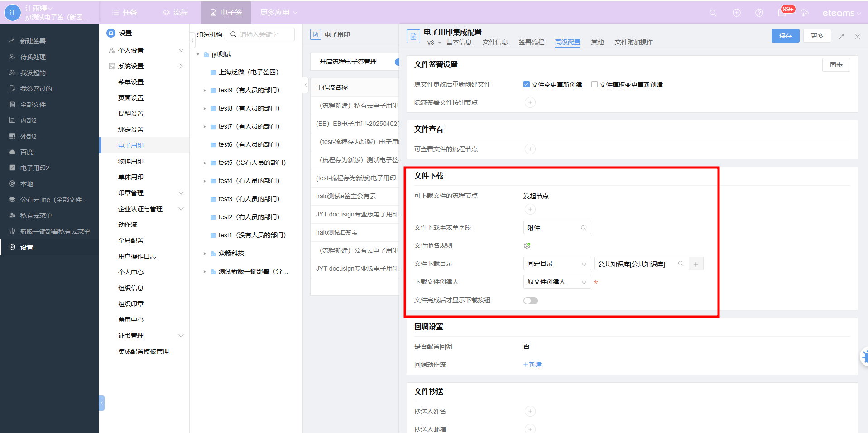Open the 其他 tab
The height and width of the screenshot is (433, 868).
click(x=597, y=42)
